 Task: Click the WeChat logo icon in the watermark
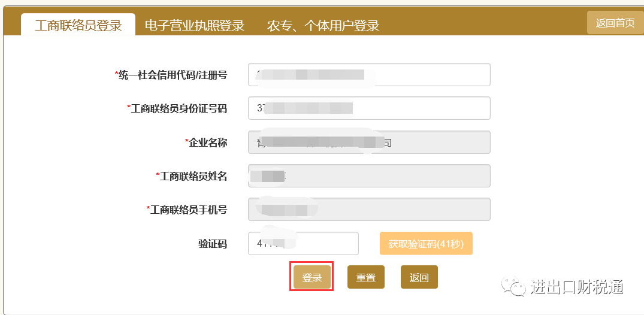coord(515,286)
